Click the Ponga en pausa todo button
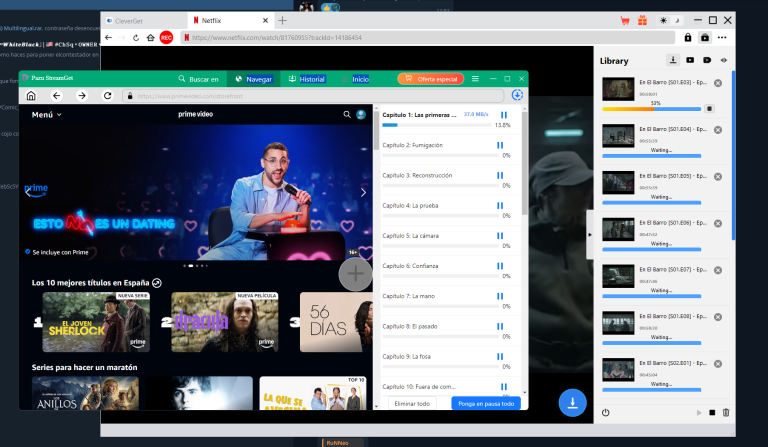This screenshot has height=447, width=768. pyautogui.click(x=485, y=403)
